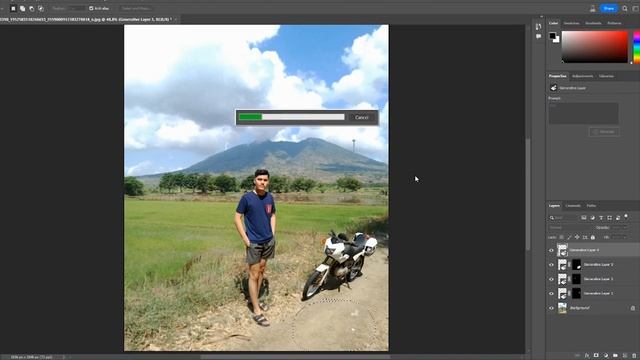Open the Comments panel icon in the dock

pyautogui.click(x=538, y=36)
